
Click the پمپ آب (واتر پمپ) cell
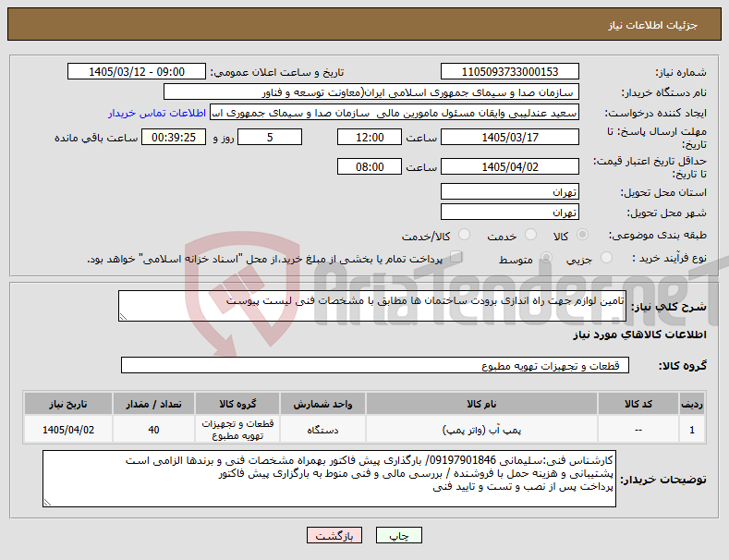pos(481,430)
